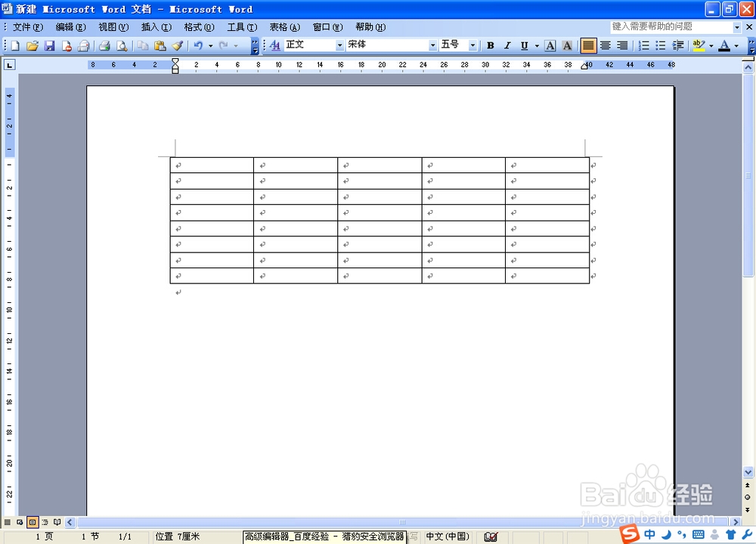Set justified alignment

click(588, 46)
